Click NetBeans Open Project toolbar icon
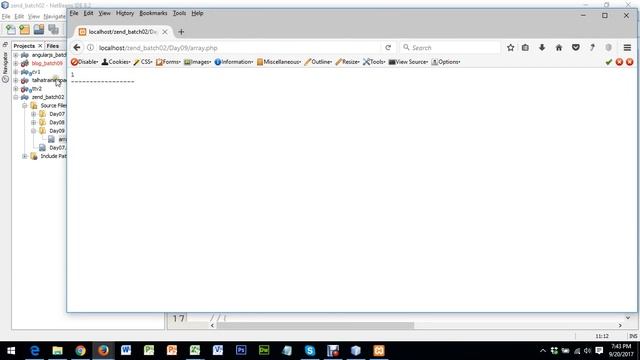Viewport: 640px width, 360px height. click(39, 29)
